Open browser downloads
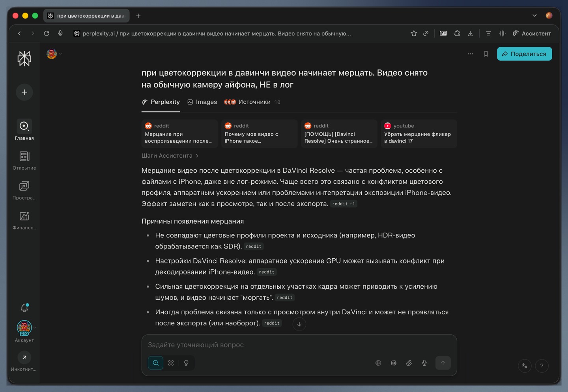The height and width of the screenshot is (392, 568). point(471,34)
